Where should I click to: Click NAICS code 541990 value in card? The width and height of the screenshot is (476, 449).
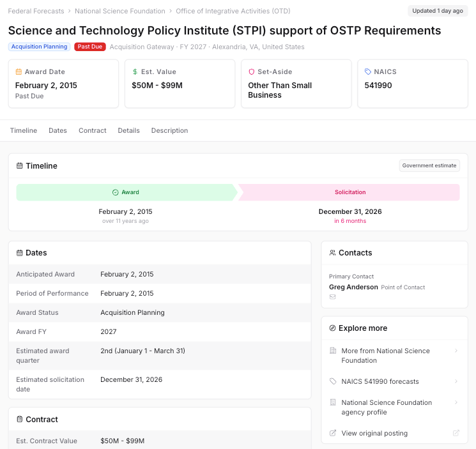pyautogui.click(x=378, y=86)
